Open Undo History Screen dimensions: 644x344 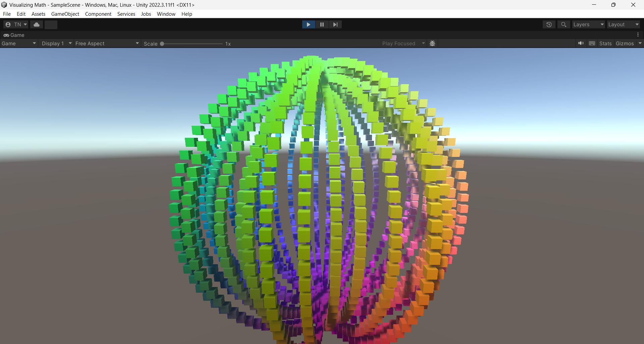pyautogui.click(x=549, y=24)
